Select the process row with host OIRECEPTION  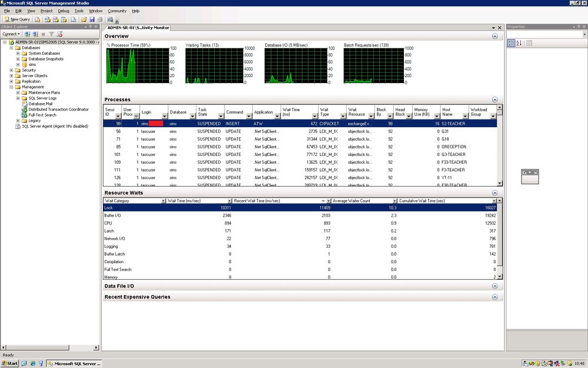pyautogui.click(x=300, y=147)
